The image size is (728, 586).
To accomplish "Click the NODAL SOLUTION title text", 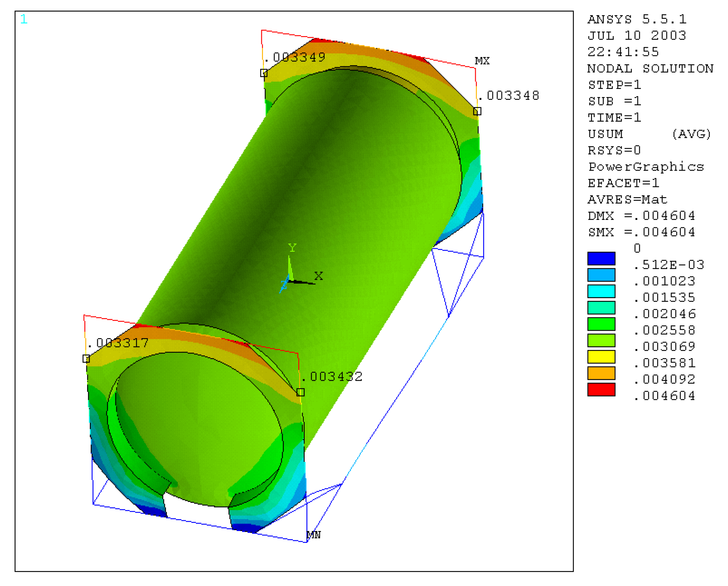I will coord(650,68).
